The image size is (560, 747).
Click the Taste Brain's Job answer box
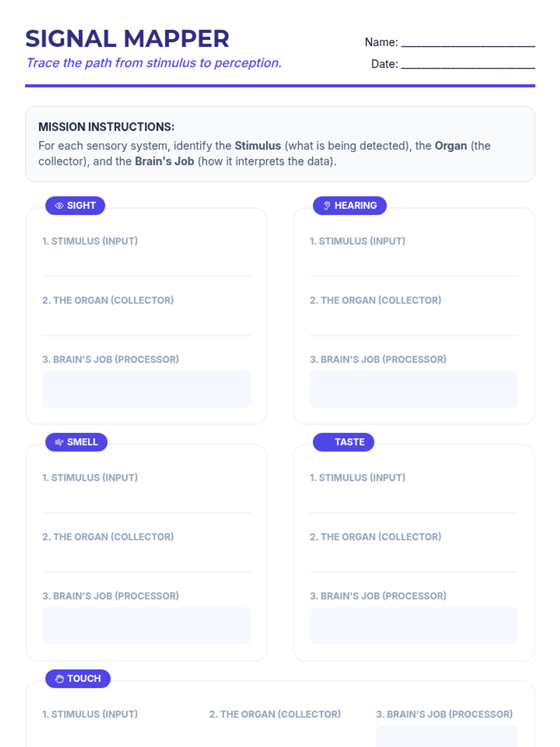414,626
